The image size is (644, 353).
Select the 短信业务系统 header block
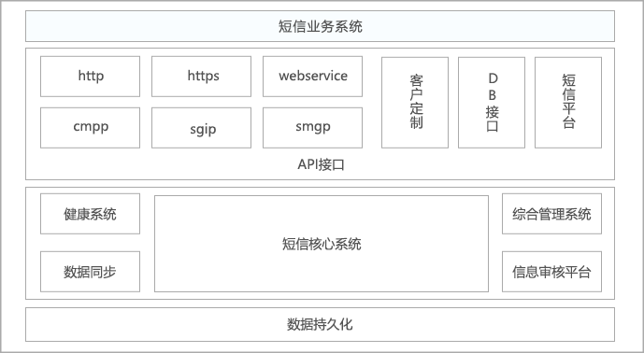tap(320, 26)
